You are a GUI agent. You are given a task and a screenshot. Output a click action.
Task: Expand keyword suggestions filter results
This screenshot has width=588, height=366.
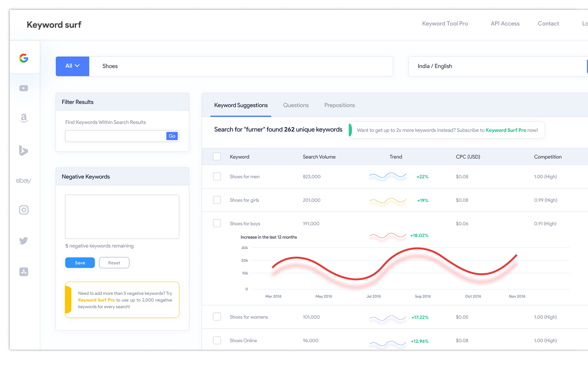[x=122, y=102]
